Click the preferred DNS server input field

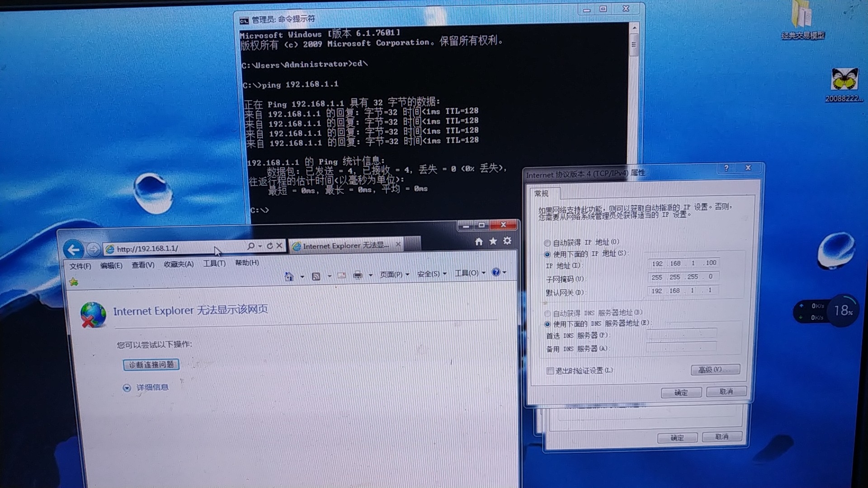tap(681, 334)
